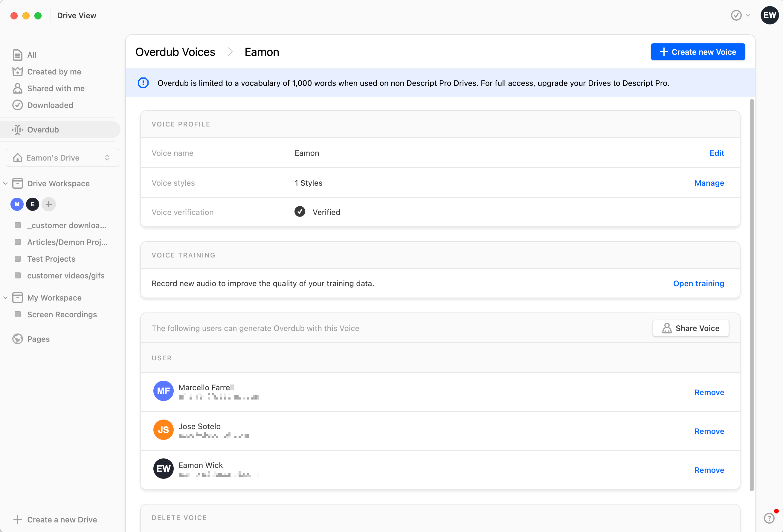Click the vertical scrollbar of voice details
Viewport: 783px width, 532px height.
click(x=752, y=295)
